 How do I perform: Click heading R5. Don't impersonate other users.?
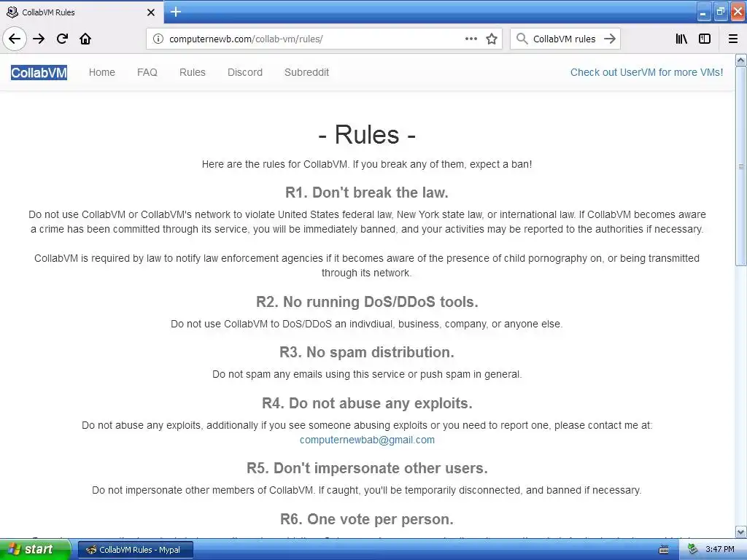[367, 468]
